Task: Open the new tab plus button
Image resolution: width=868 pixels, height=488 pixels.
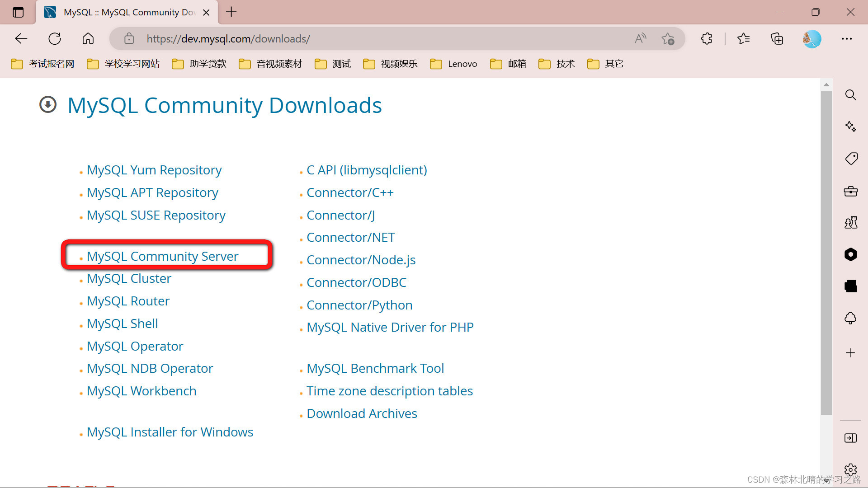Action: pos(231,12)
